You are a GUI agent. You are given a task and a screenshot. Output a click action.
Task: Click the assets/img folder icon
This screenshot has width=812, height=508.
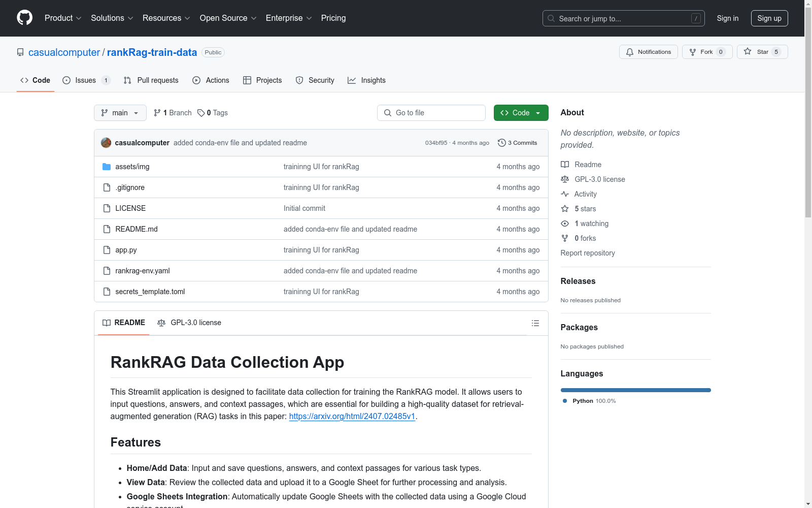coord(107,167)
